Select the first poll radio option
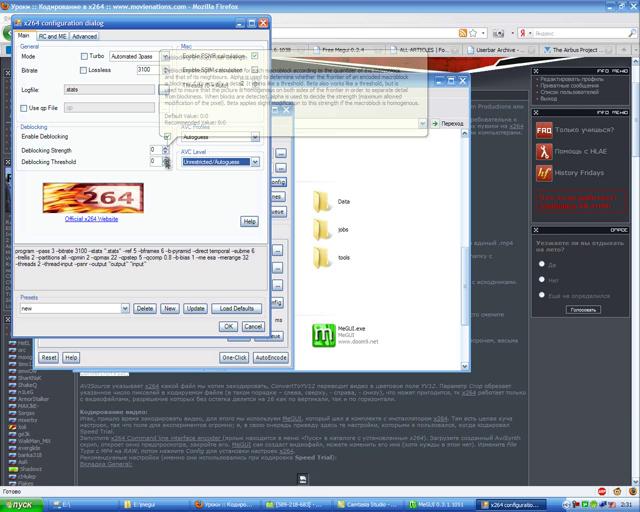 coord(542,264)
